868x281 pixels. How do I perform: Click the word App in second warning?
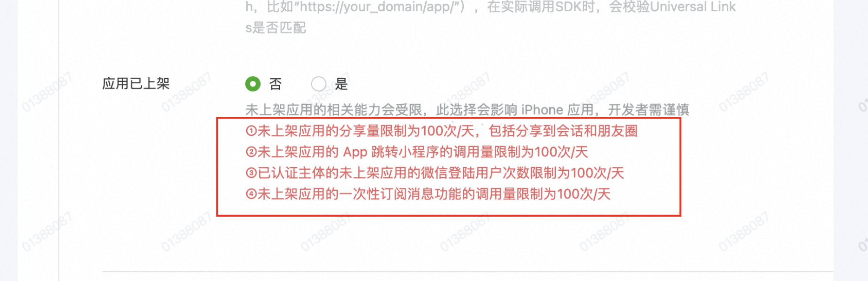click(x=355, y=152)
